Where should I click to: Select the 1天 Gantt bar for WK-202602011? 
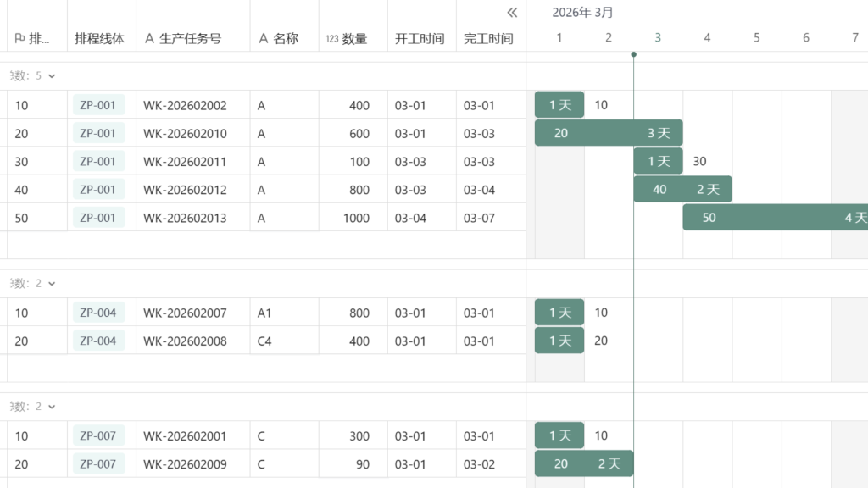(x=658, y=162)
